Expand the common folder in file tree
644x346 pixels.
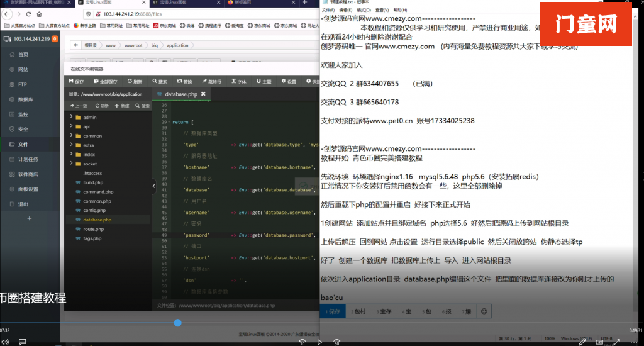(71, 136)
